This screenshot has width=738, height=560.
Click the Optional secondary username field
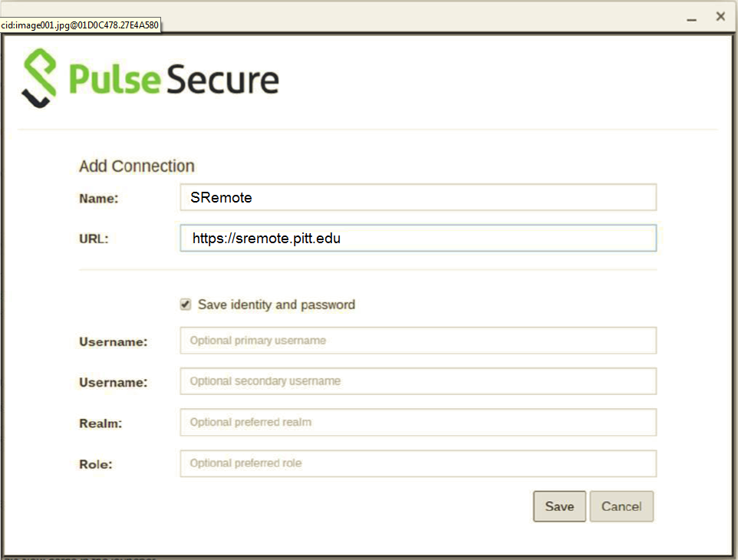coord(418,381)
